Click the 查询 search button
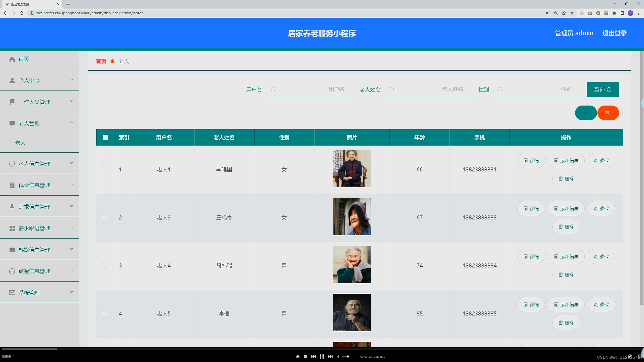Image resolution: width=644 pixels, height=362 pixels. click(603, 89)
